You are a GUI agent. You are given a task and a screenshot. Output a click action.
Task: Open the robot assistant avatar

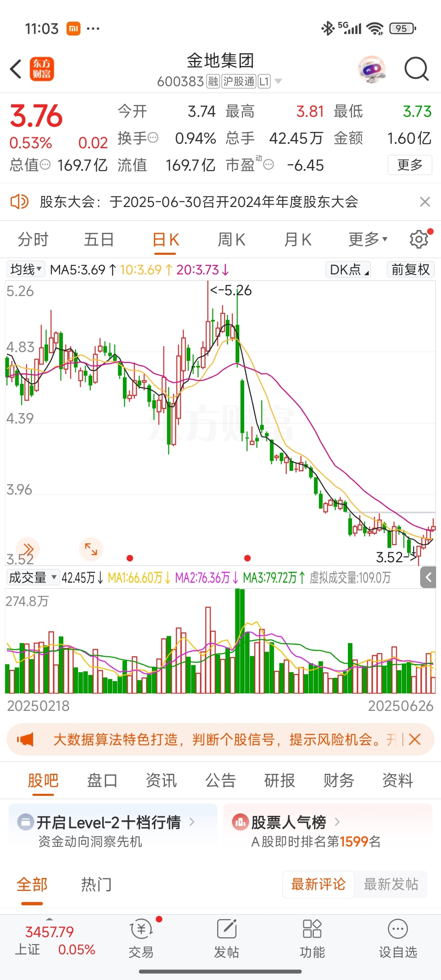(x=372, y=69)
